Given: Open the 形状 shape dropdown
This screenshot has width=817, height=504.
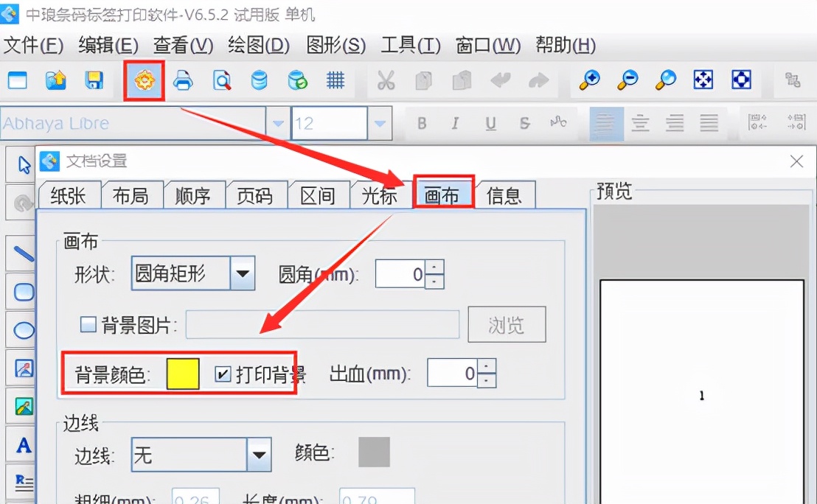Looking at the screenshot, I should [243, 273].
